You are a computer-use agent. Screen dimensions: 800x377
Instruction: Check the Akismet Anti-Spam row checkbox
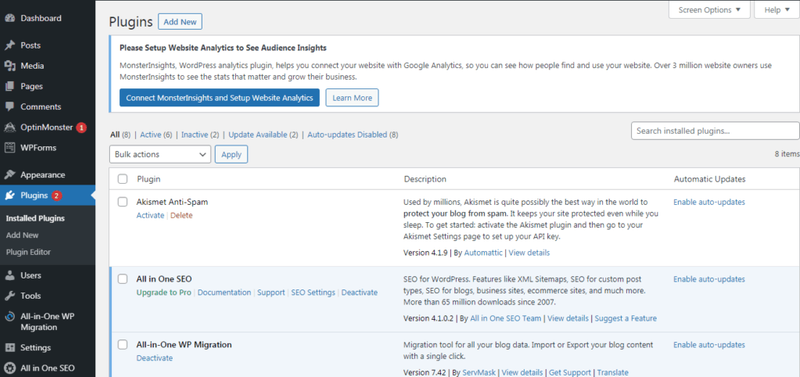tap(122, 202)
